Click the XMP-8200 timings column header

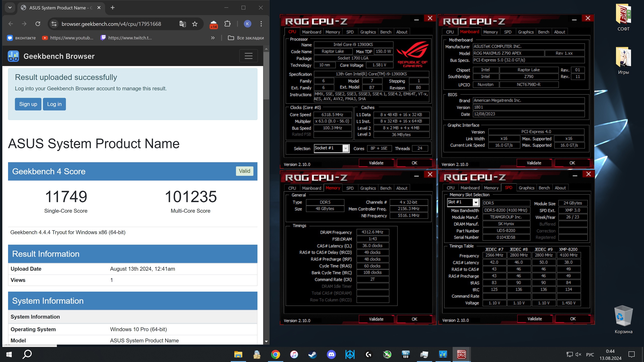(568, 249)
